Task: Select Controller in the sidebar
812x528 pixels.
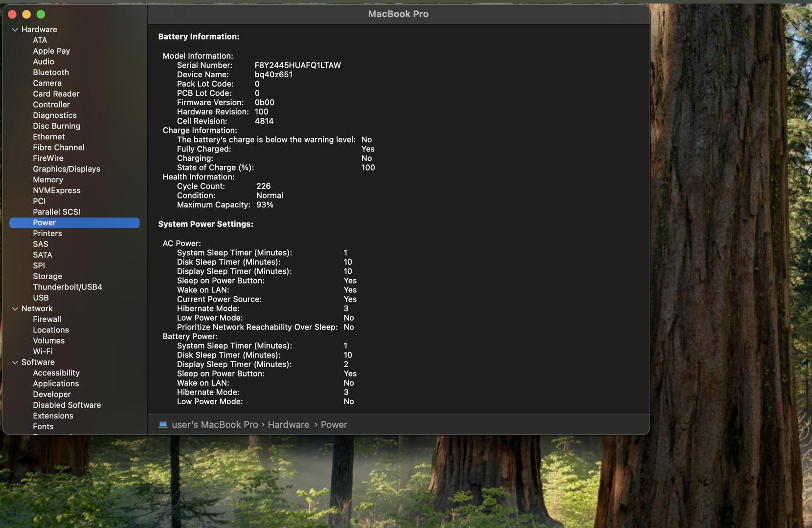Action: coord(51,105)
